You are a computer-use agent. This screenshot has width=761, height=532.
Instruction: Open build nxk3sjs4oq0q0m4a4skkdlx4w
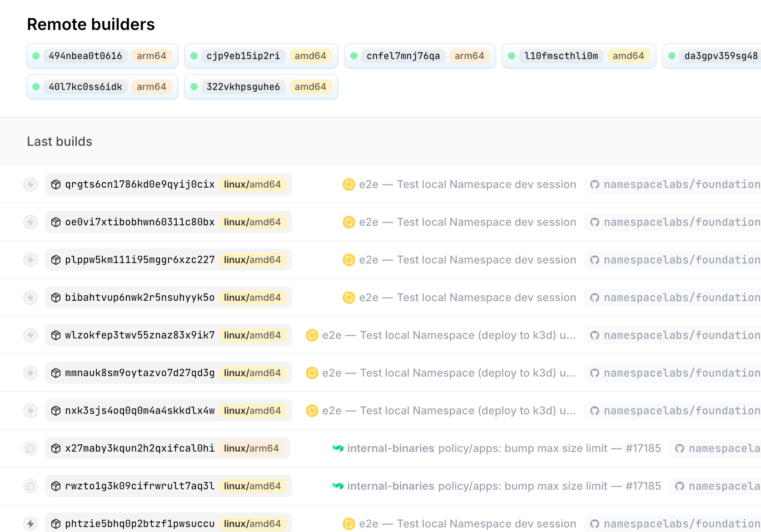tap(168, 411)
